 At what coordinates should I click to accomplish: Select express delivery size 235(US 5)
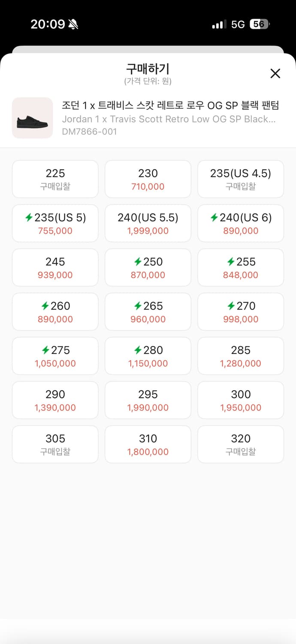pyautogui.click(x=55, y=223)
